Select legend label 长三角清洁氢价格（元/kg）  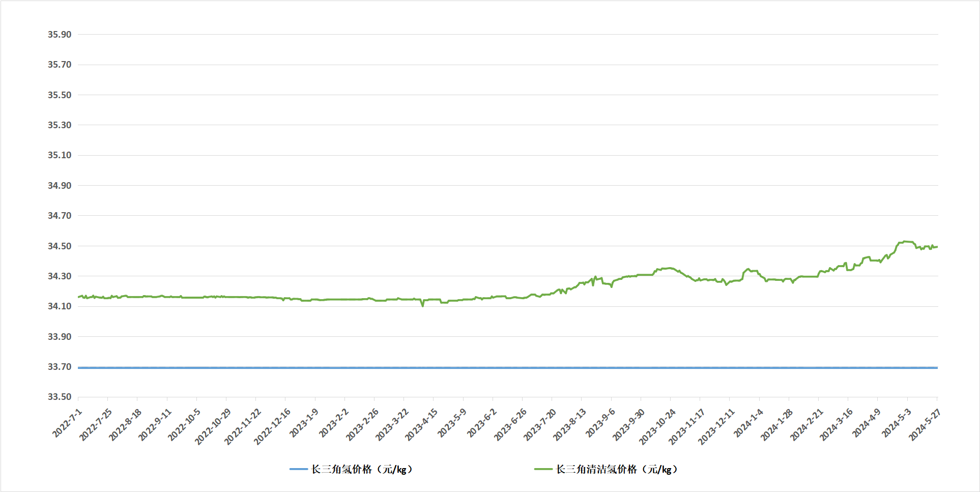[617, 469]
